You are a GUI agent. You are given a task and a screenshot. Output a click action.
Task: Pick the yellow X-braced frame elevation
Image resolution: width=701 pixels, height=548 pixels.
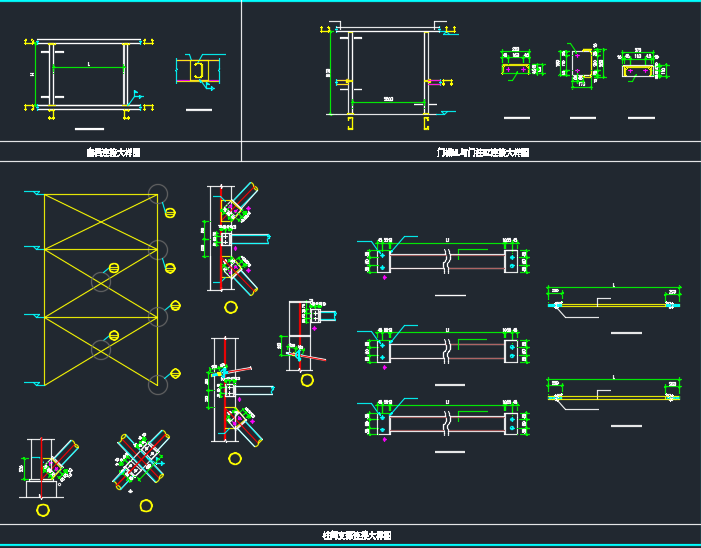point(101,289)
